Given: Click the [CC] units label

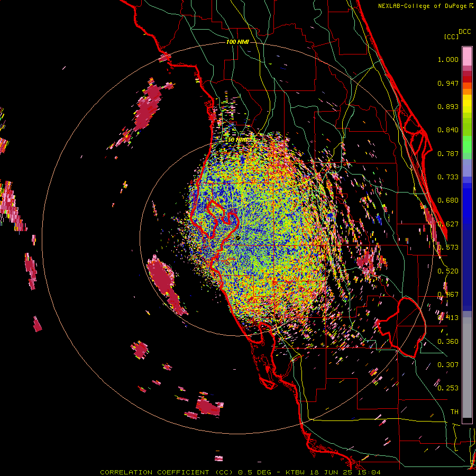Looking at the screenshot, I should 452,36.
